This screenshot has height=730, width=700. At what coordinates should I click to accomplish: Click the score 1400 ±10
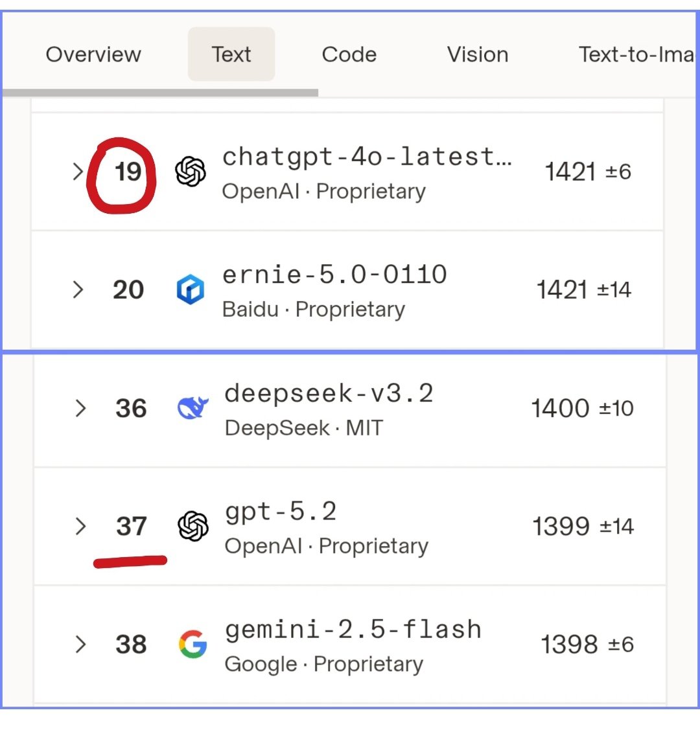[582, 408]
